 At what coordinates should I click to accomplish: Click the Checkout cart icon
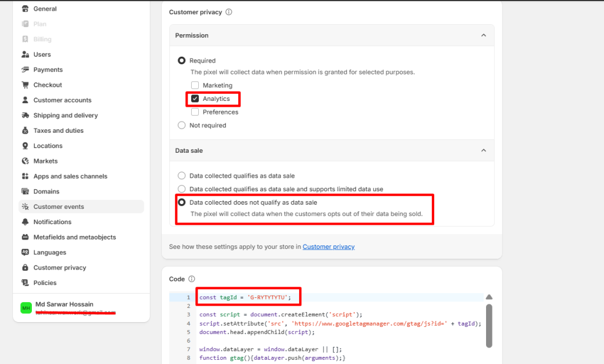click(25, 85)
